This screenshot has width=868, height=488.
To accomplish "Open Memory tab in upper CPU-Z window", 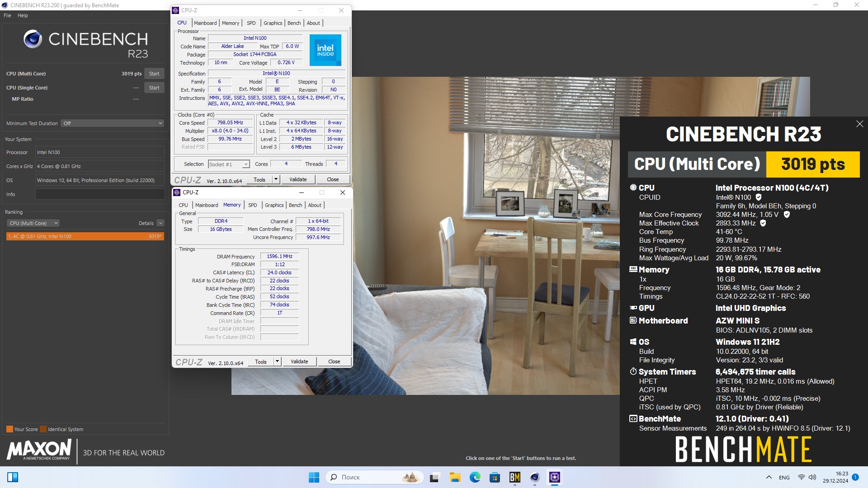I will point(231,23).
